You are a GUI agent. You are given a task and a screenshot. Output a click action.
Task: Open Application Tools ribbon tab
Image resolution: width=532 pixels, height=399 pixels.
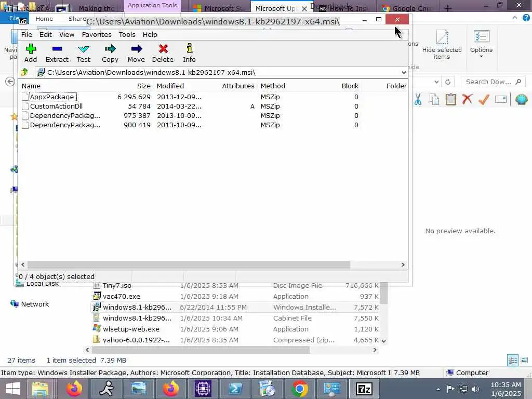pos(152,5)
